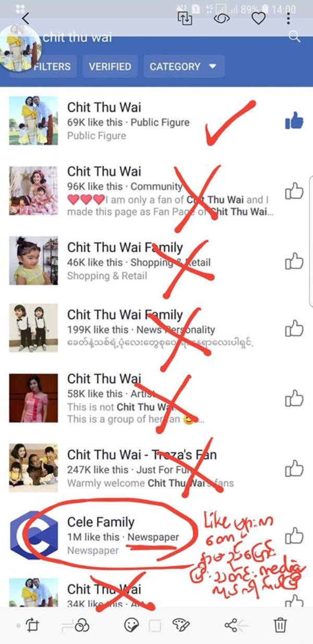The width and height of the screenshot is (313, 644).
Task: Like the Chit Thu Wai - Treza's Fan page
Action: 294,468
